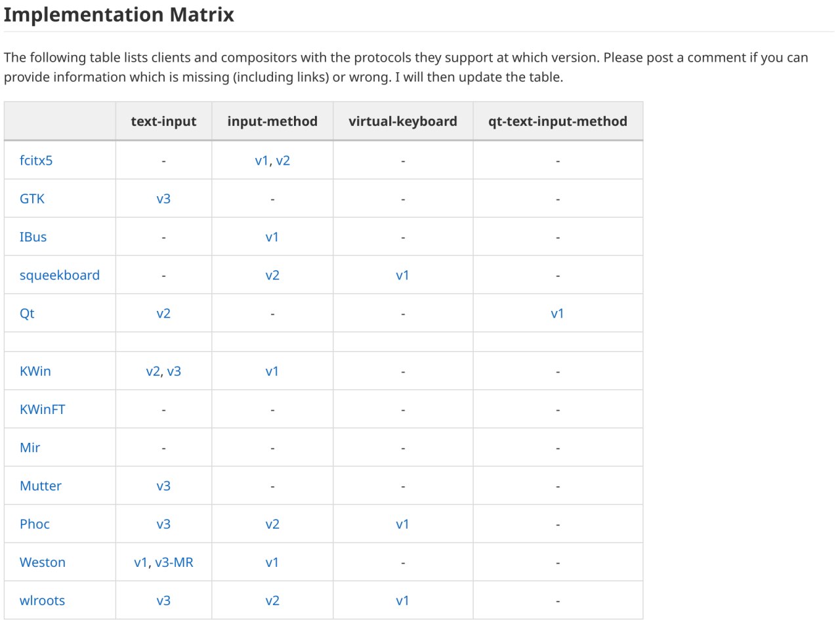This screenshot has width=840, height=620.
Task: Click the Qt row link
Action: point(27,313)
